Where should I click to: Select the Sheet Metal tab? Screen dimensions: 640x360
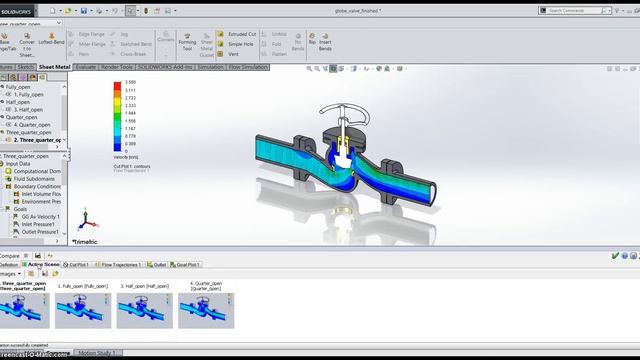(54, 67)
